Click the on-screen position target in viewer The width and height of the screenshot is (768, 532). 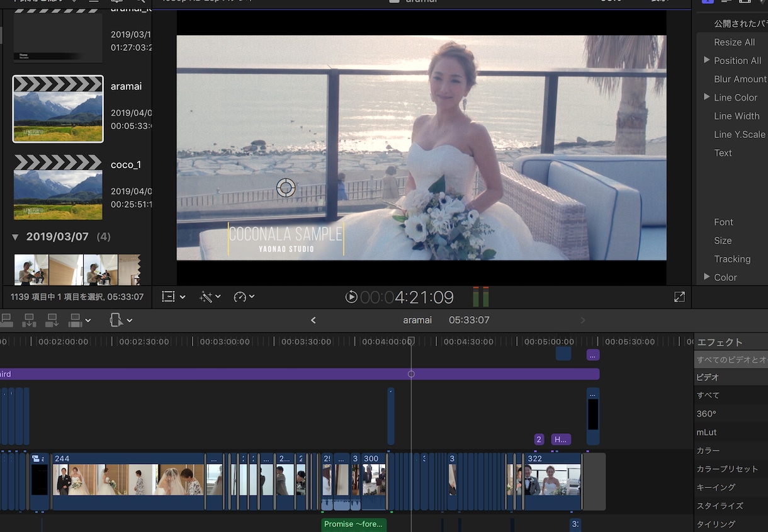coord(286,188)
